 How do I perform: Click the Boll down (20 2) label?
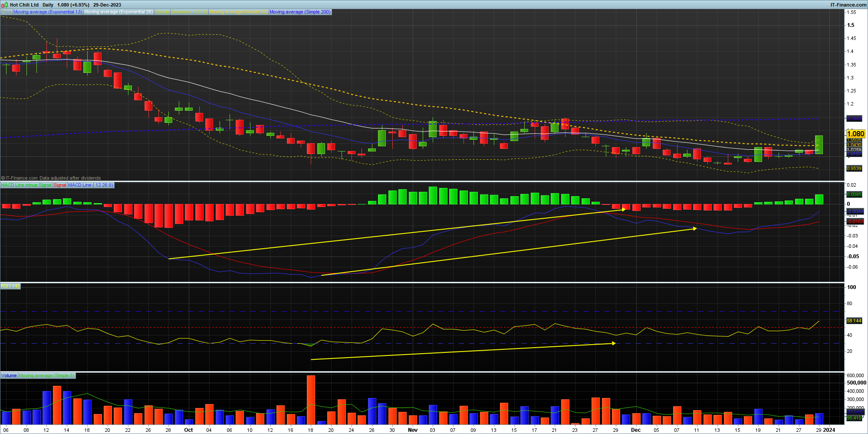click(x=189, y=12)
